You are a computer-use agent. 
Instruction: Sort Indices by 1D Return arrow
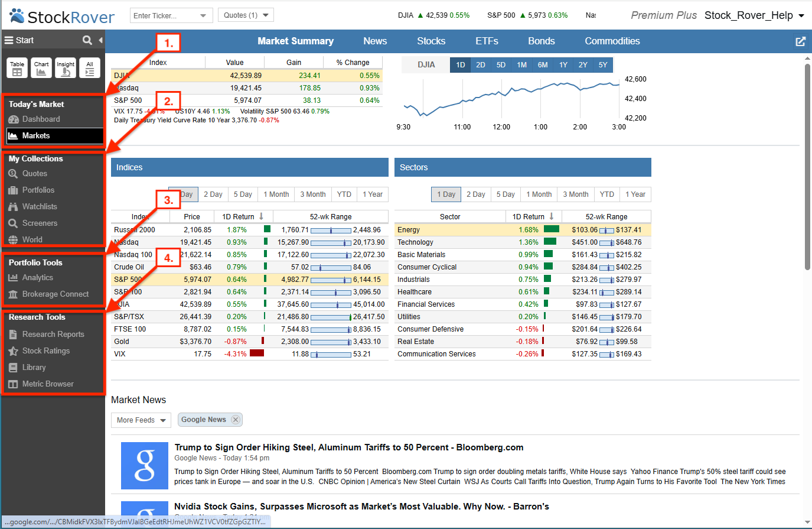(261, 217)
